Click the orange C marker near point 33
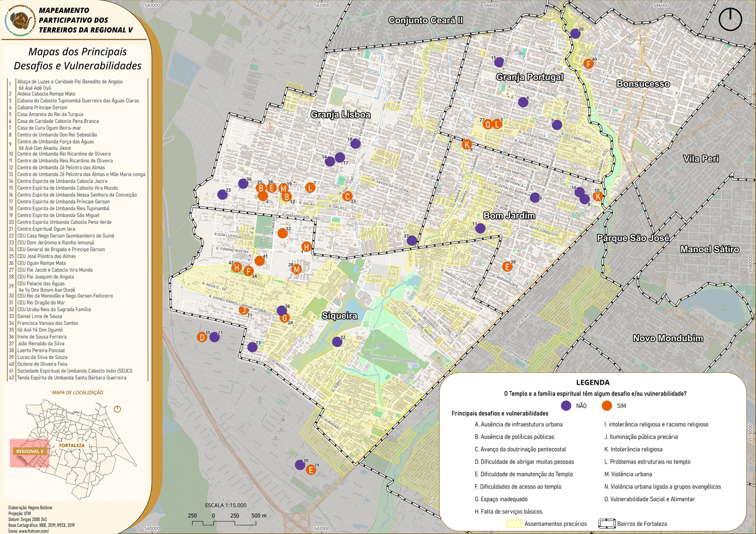 click(x=347, y=196)
